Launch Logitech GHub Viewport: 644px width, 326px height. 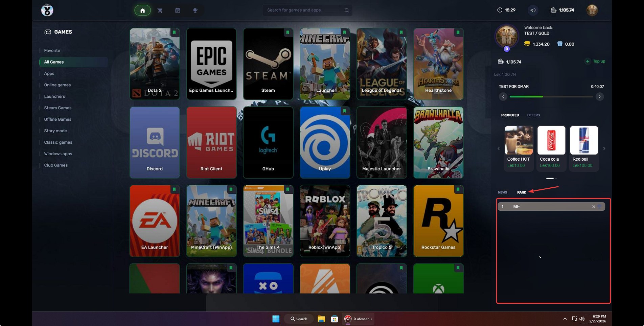(268, 142)
